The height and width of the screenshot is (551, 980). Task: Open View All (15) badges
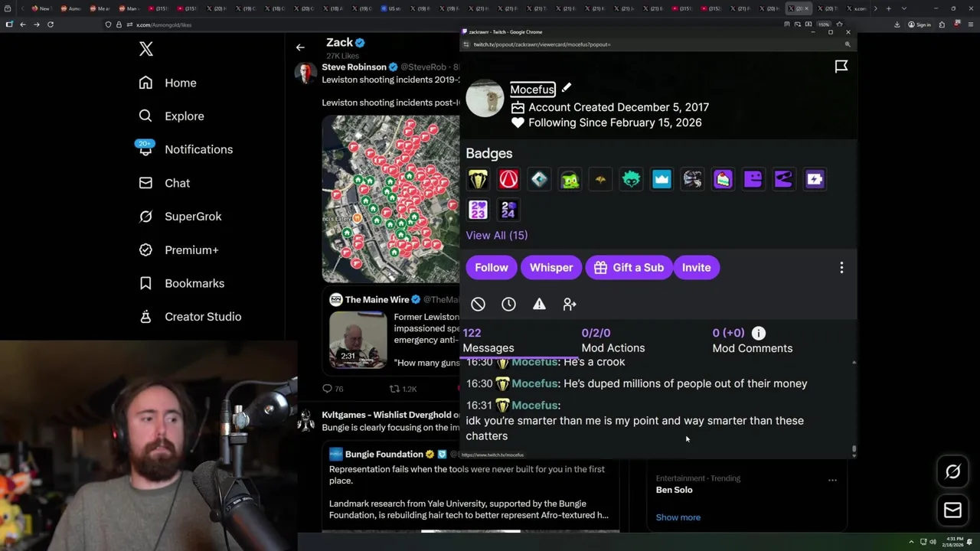pyautogui.click(x=496, y=236)
